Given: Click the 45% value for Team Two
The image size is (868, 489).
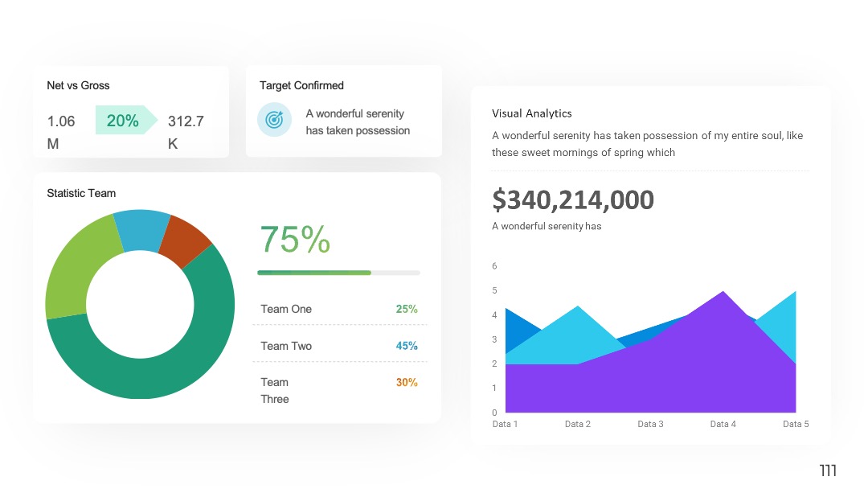Looking at the screenshot, I should pos(407,346).
